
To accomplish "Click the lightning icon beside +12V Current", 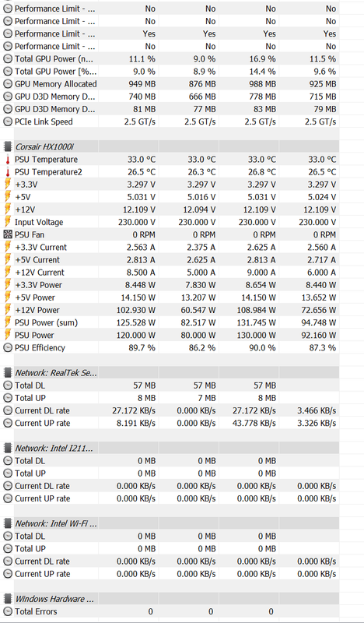I will tap(7, 273).
